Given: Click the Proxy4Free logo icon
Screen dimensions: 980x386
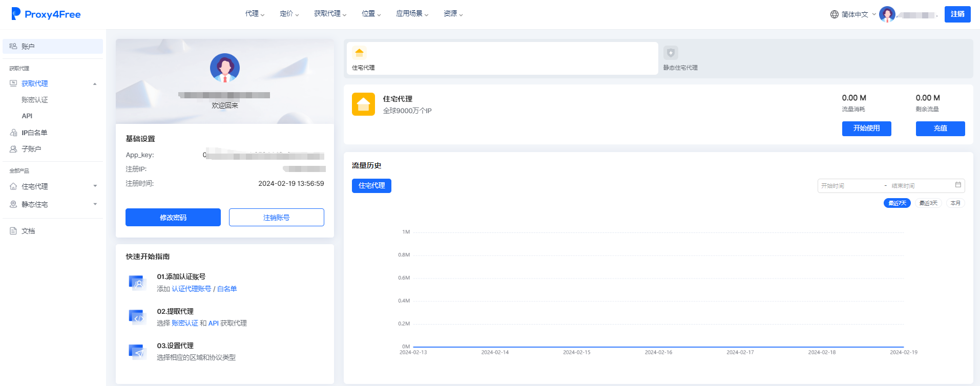Looking at the screenshot, I should pos(16,14).
